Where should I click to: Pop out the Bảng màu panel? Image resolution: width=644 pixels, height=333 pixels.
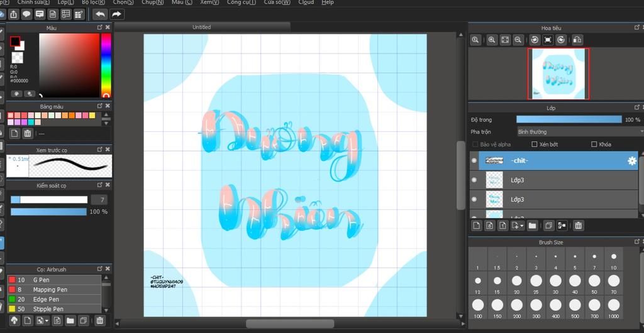100,106
